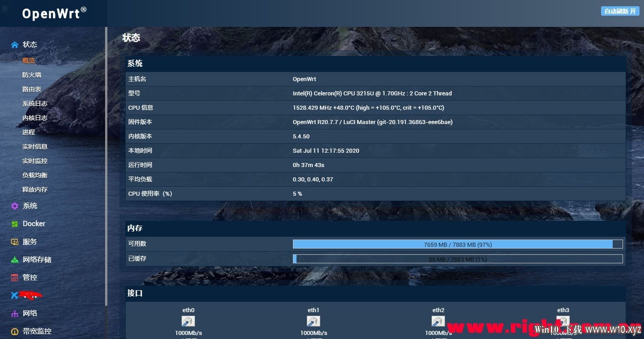Image resolution: width=644 pixels, height=339 pixels.
Task: Click the 接口 section header
Action: point(135,293)
